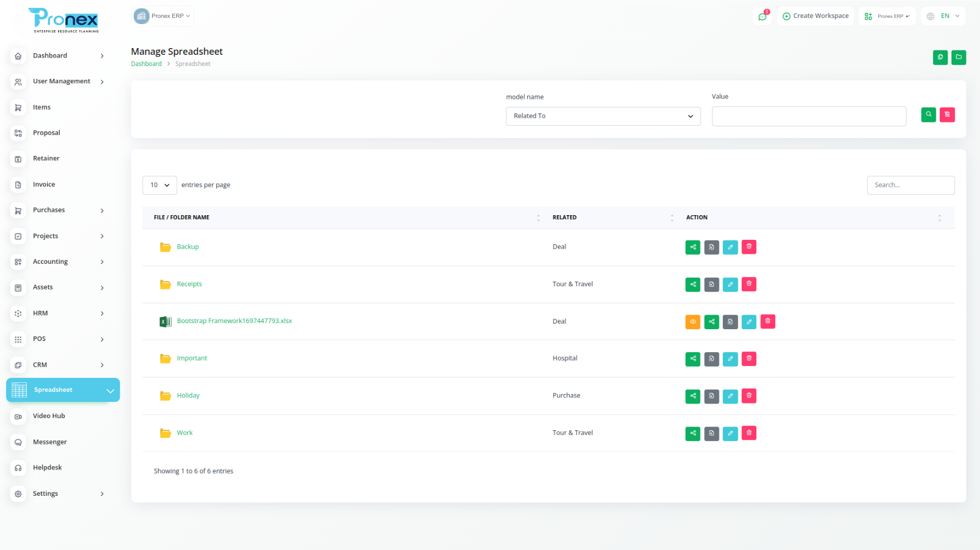Screen dimensions: 980x550
Task: Open the Holiday folder link
Action: (188, 396)
